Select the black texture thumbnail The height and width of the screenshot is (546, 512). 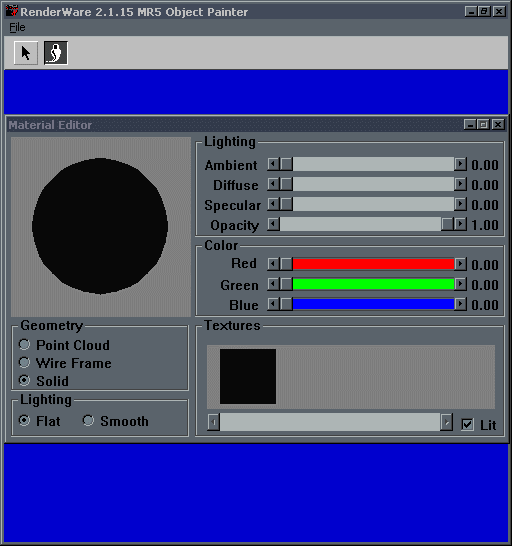pos(248,376)
